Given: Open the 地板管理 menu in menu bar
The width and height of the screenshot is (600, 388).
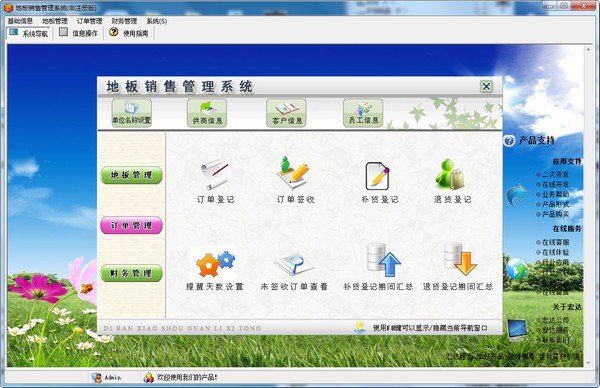Looking at the screenshot, I should coord(55,21).
